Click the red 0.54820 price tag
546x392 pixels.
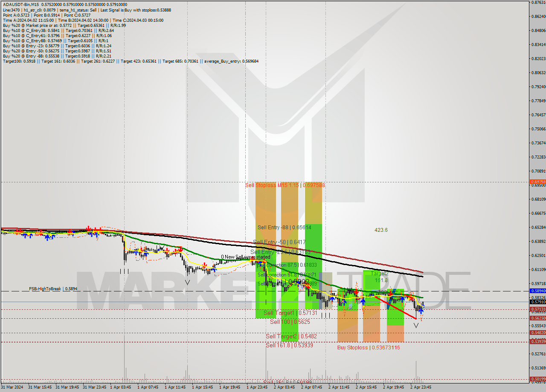[x=537, y=332]
